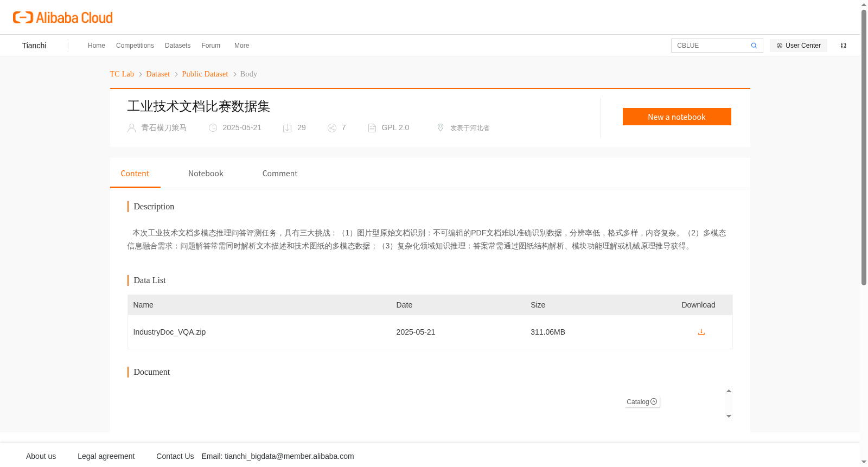Click the GPL 2.0 license text

(x=395, y=128)
